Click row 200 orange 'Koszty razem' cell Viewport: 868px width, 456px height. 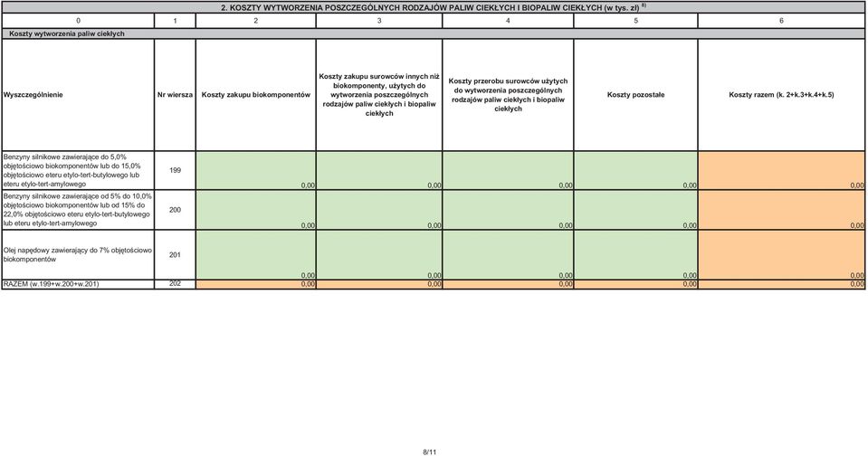tap(782, 210)
